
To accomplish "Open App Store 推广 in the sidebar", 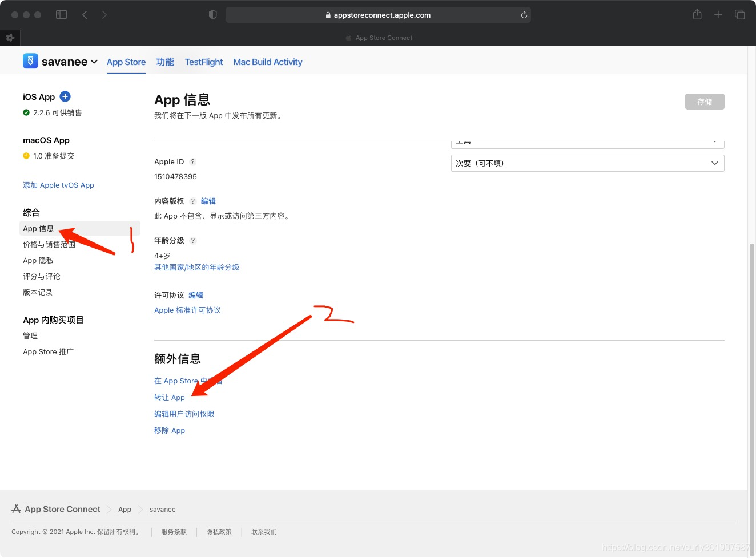I will (x=49, y=351).
